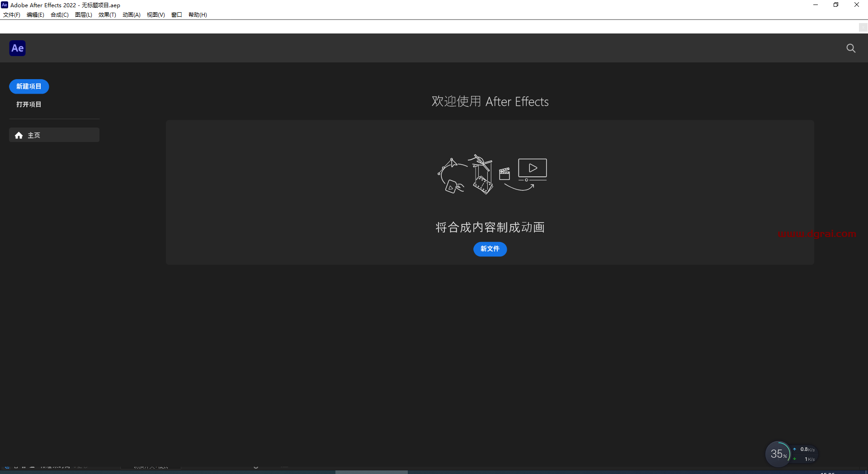
Task: Open search with the magnifier icon
Action: click(x=851, y=48)
